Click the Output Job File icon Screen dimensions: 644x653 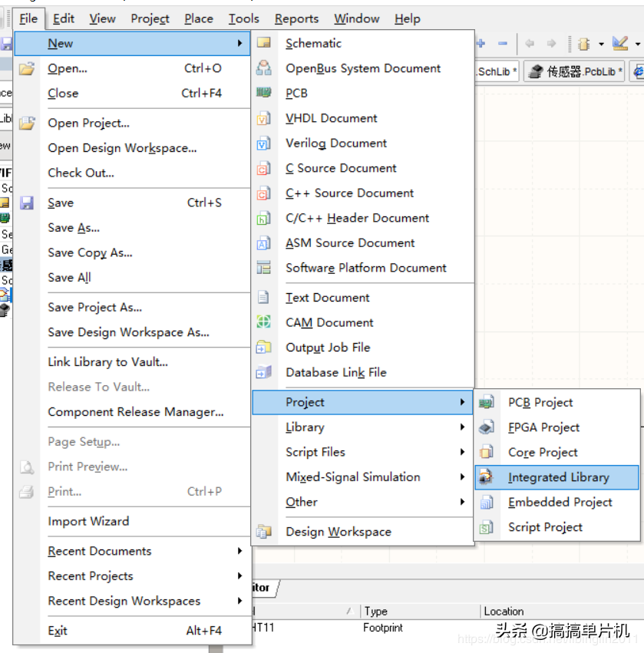click(x=264, y=347)
